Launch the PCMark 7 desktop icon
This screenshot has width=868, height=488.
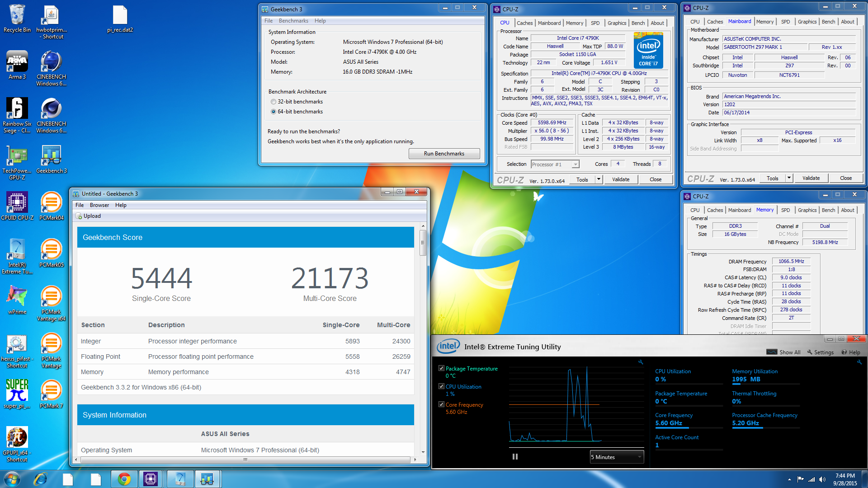coord(51,394)
